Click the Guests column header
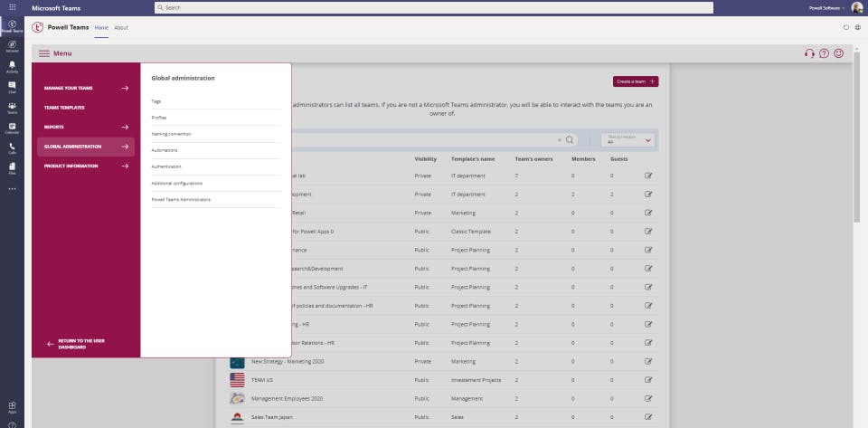 click(x=618, y=159)
